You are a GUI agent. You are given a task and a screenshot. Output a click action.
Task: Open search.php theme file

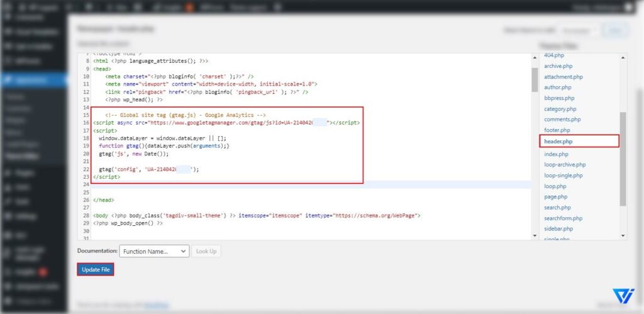pyautogui.click(x=557, y=208)
